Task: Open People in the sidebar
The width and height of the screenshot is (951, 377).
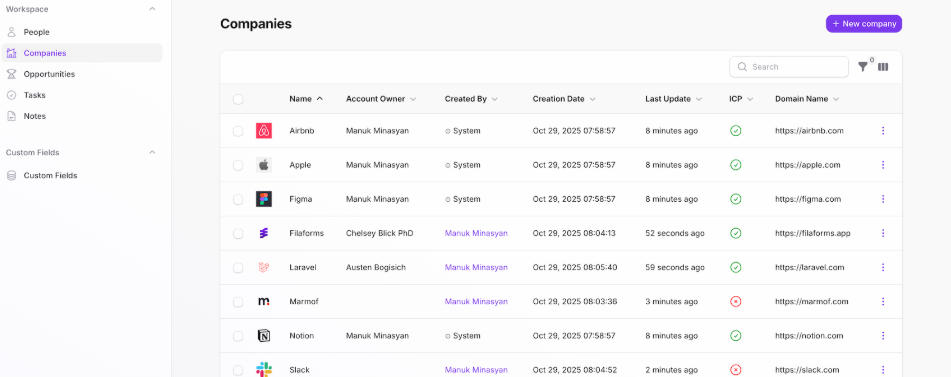Action: coord(82,32)
